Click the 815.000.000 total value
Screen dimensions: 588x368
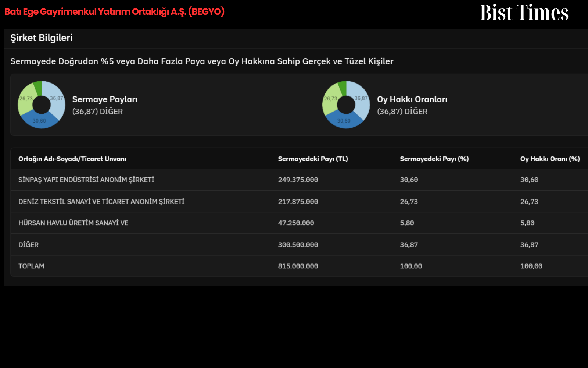(x=298, y=266)
